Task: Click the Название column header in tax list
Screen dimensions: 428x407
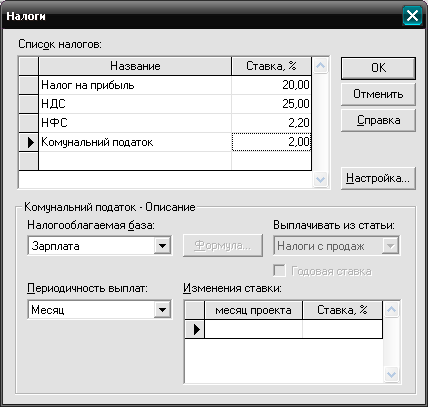Action: coord(135,66)
